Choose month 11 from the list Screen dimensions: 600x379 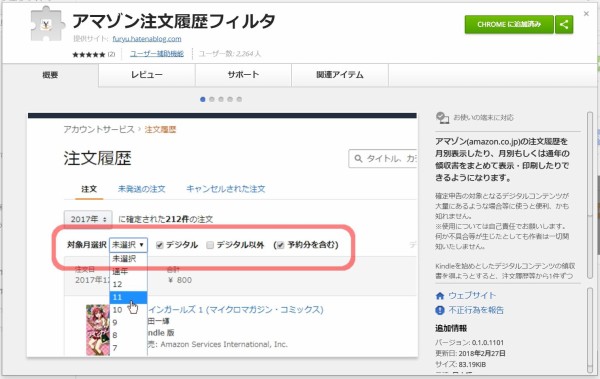click(128, 297)
